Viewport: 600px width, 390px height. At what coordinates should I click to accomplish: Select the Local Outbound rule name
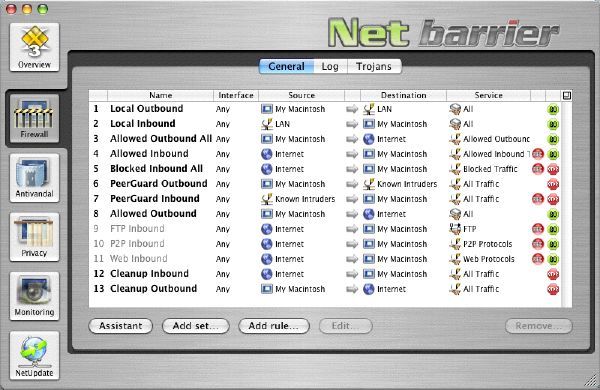147,109
